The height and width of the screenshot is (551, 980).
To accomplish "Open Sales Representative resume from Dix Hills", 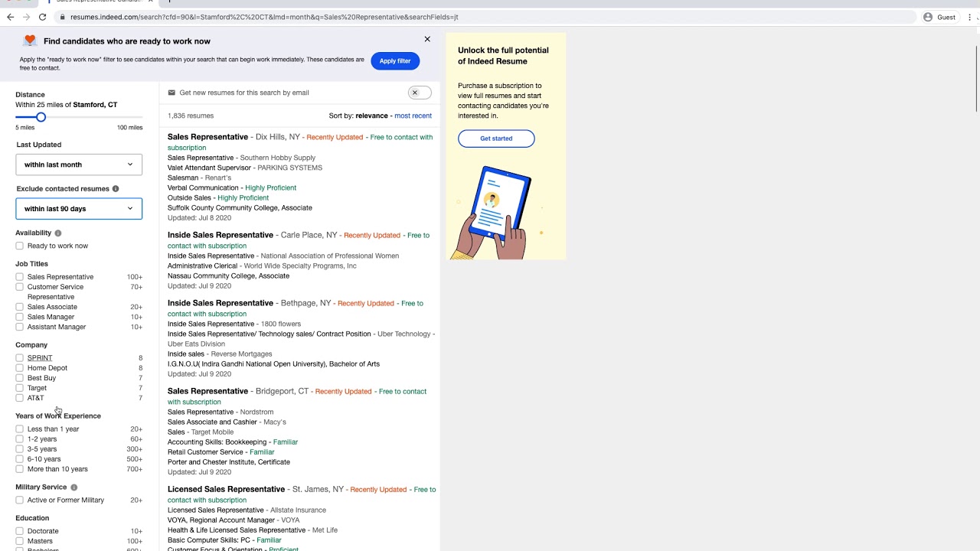I will (x=207, y=137).
